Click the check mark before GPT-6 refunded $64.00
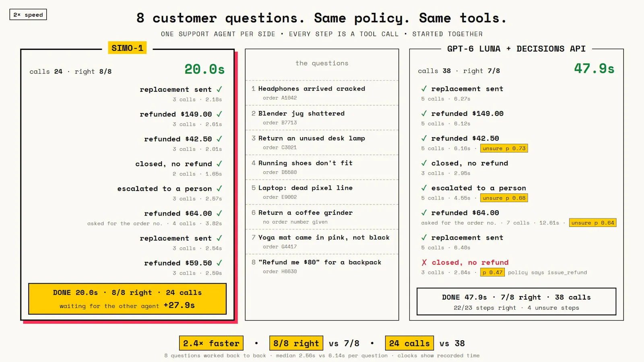The height and width of the screenshot is (362, 644). point(424,213)
